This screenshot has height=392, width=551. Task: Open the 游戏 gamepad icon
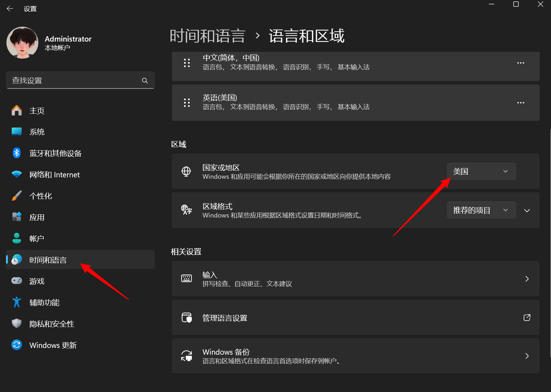pos(17,281)
